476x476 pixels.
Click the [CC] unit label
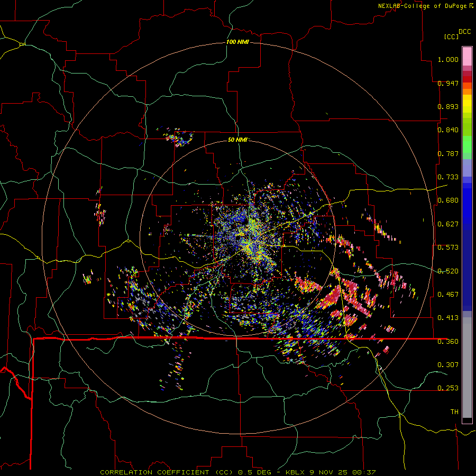click(x=451, y=36)
